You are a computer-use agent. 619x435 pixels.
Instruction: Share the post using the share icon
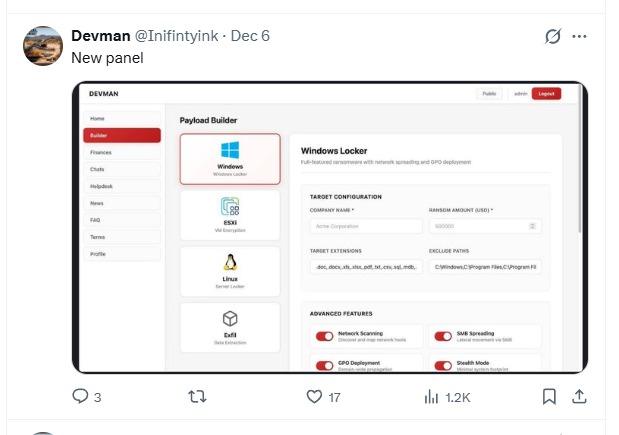(x=578, y=397)
